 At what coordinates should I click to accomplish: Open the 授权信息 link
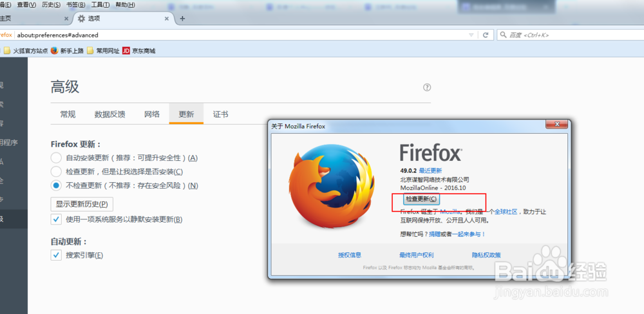click(x=350, y=255)
